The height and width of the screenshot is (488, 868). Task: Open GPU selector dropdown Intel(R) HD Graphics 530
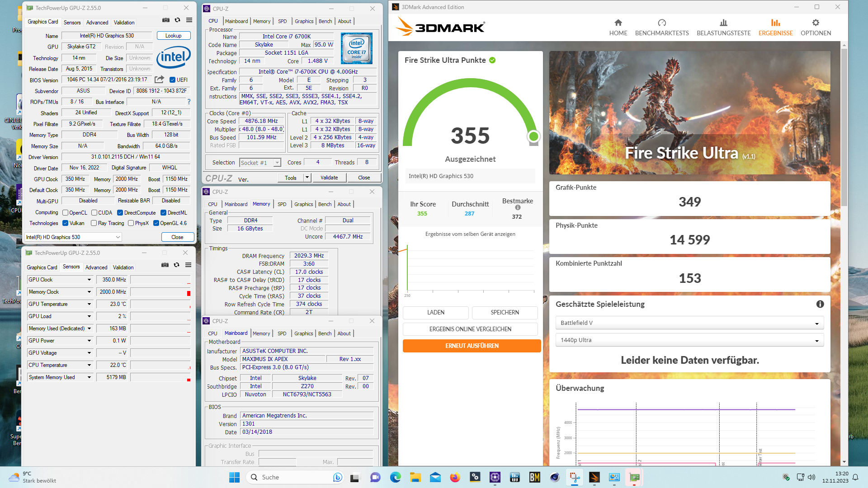click(73, 237)
